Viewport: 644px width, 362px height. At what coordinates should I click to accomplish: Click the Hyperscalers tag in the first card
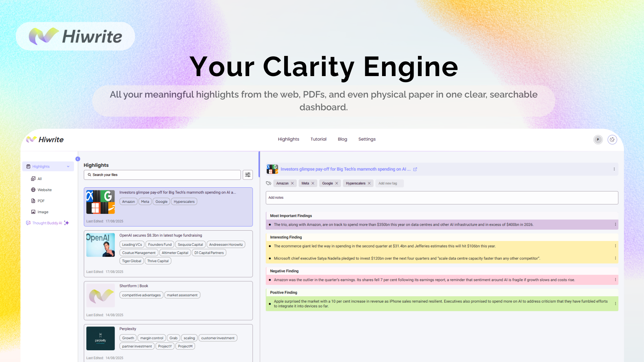184,201
